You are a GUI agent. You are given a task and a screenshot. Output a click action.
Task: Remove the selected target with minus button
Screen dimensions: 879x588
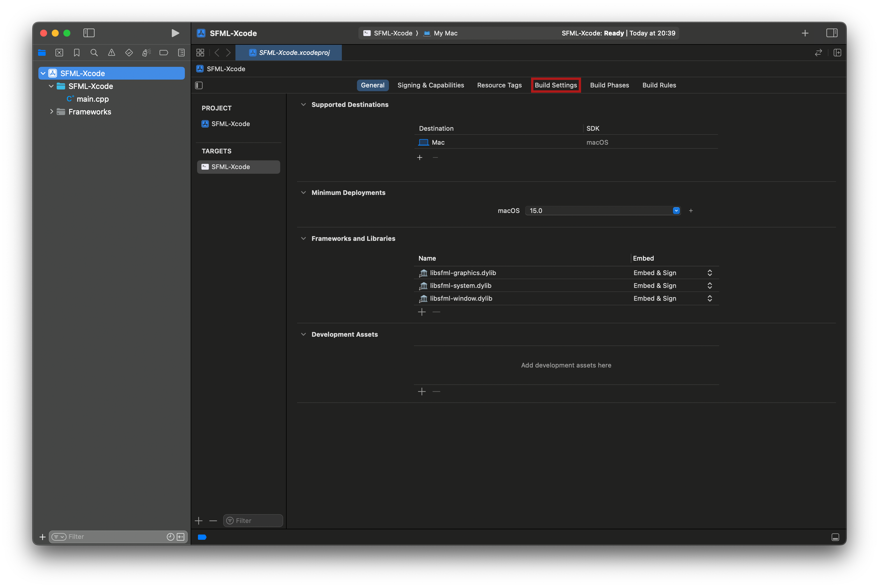click(x=213, y=521)
